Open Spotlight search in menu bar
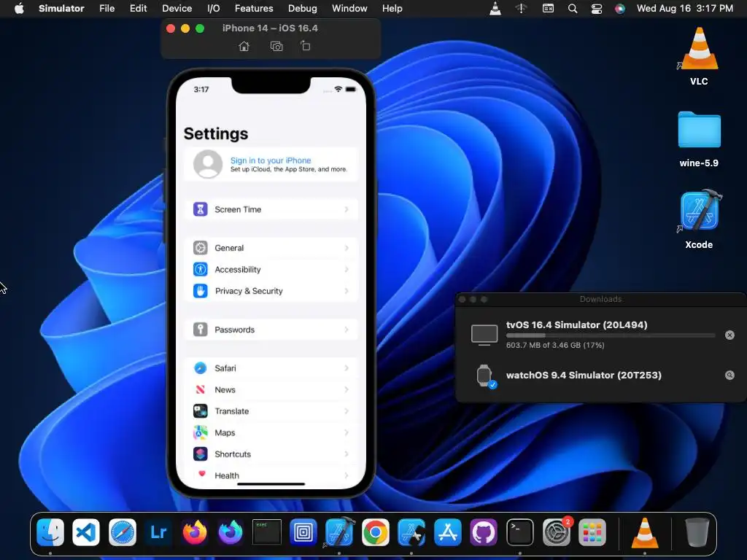 (573, 9)
